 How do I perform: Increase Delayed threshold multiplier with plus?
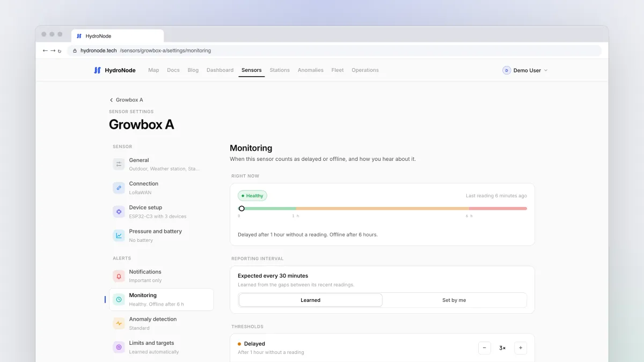coord(521,348)
